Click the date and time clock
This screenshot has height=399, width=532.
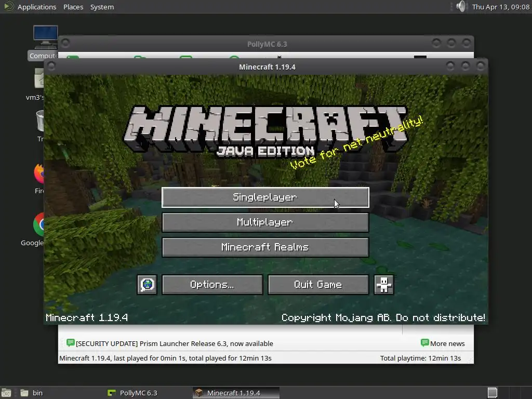click(x=500, y=7)
